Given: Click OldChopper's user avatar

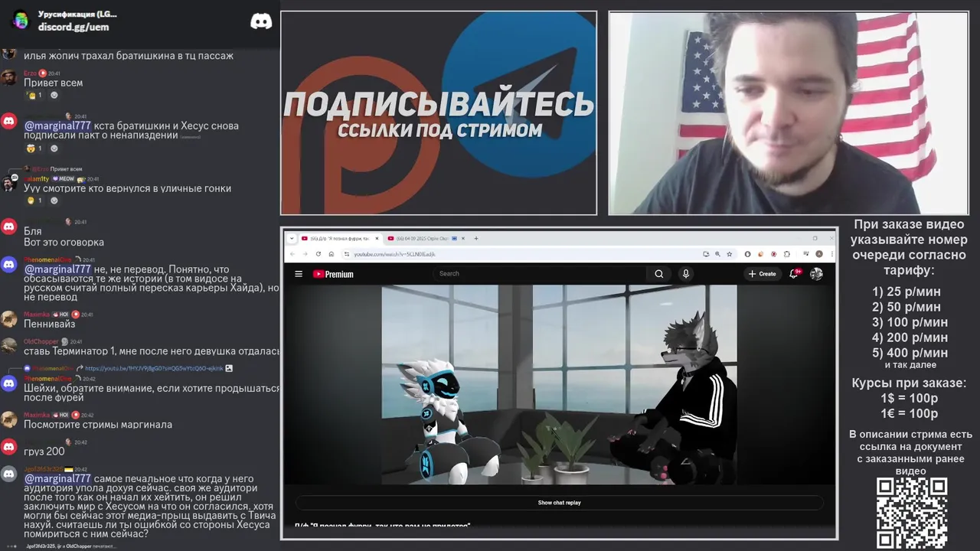Looking at the screenshot, I should (9, 345).
